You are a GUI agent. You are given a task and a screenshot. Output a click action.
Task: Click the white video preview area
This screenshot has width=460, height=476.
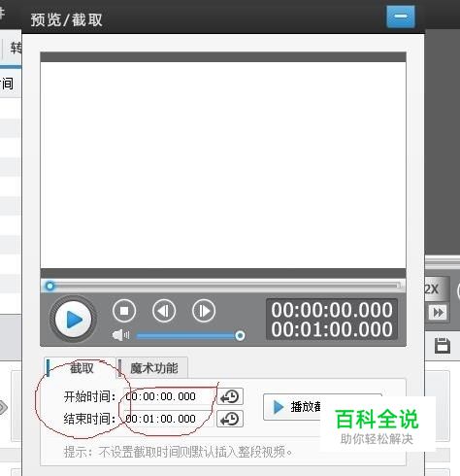[223, 165]
